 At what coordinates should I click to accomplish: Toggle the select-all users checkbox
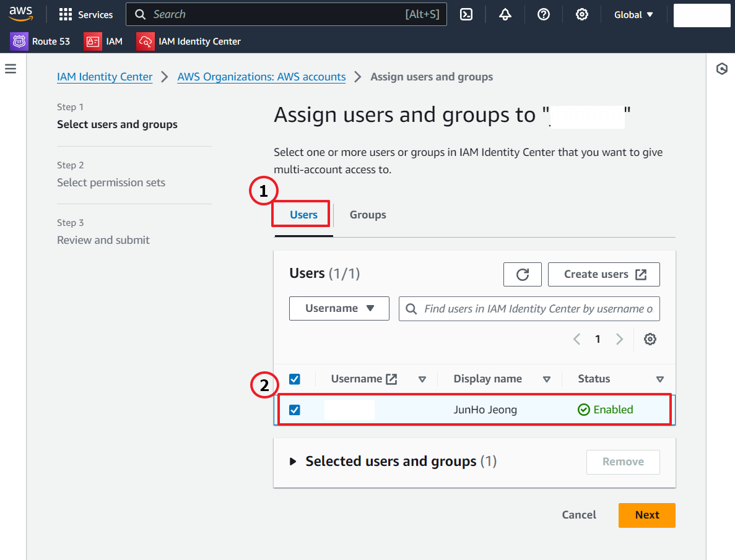click(x=294, y=379)
